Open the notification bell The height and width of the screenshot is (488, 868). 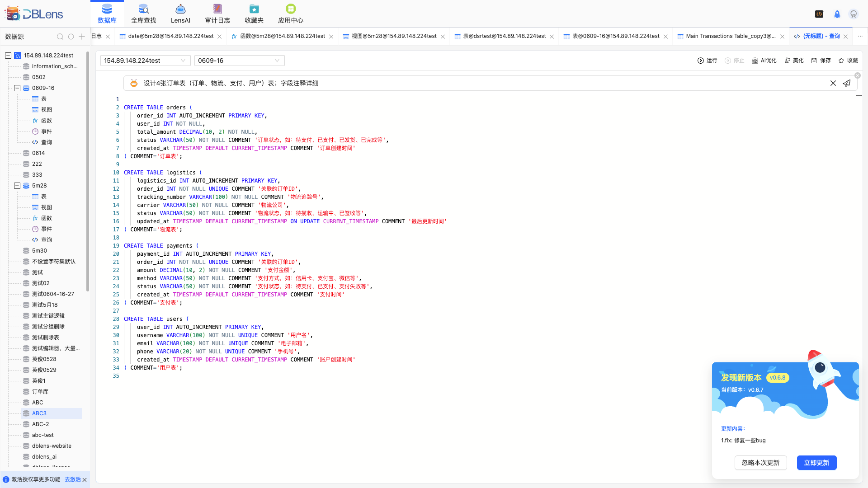point(837,14)
